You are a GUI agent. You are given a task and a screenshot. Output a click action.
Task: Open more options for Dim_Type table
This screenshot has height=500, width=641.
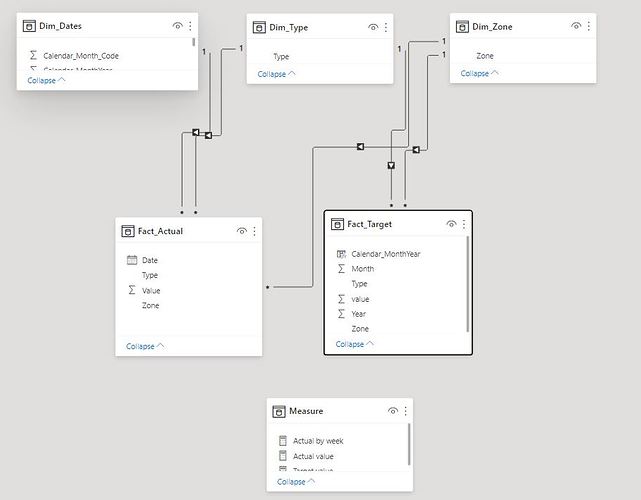pos(386,27)
